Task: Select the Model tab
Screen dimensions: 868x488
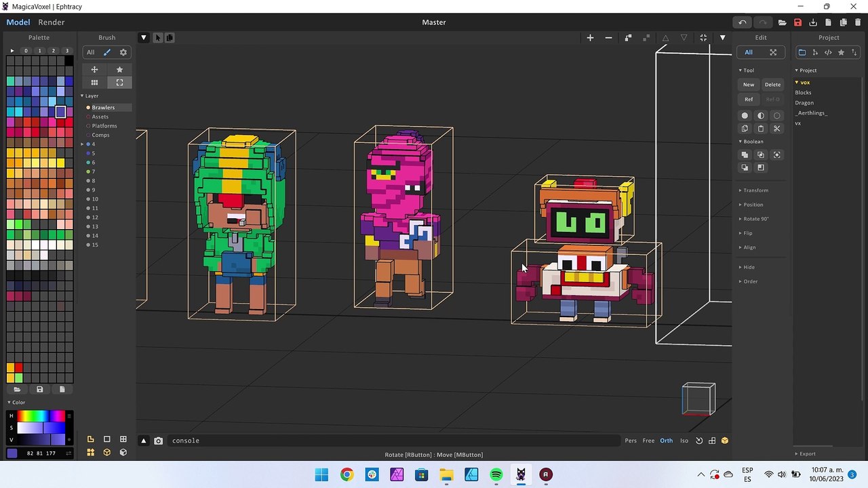Action: [x=18, y=22]
